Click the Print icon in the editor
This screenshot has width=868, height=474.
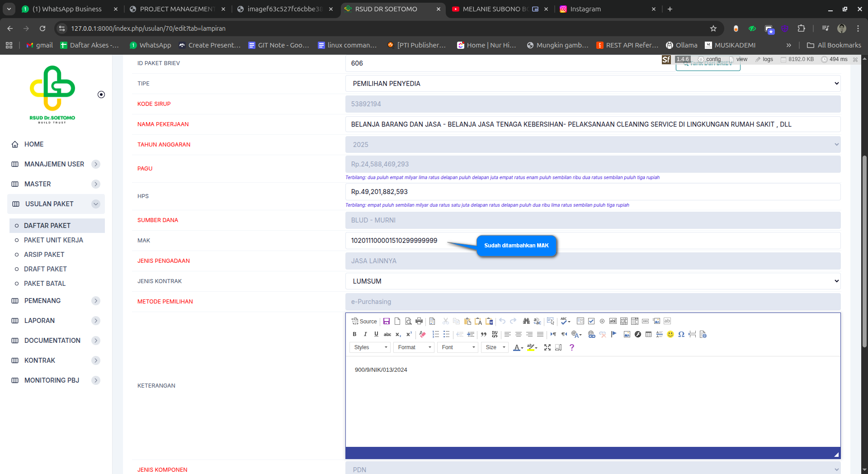tap(419, 321)
